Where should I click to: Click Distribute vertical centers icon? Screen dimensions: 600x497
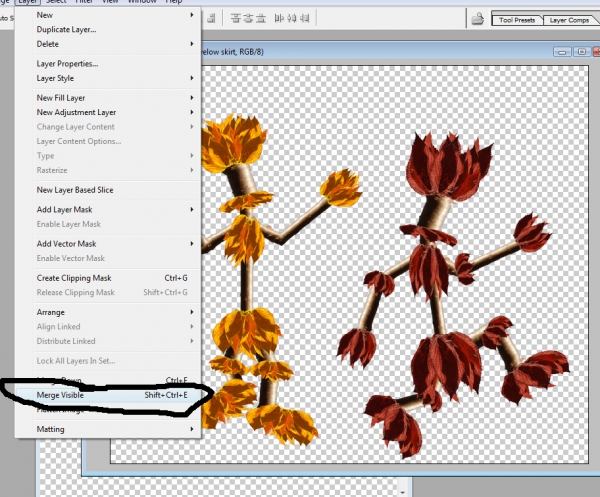248,18
